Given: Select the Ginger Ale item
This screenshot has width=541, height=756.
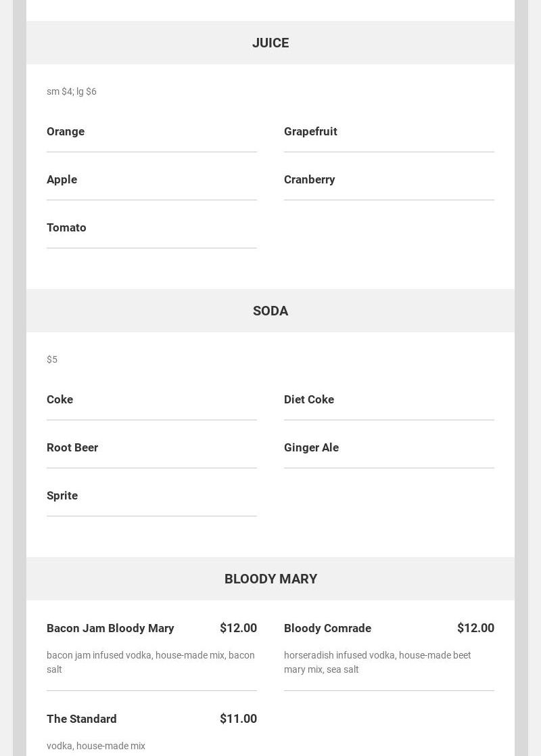Looking at the screenshot, I should pyautogui.click(x=311, y=447).
